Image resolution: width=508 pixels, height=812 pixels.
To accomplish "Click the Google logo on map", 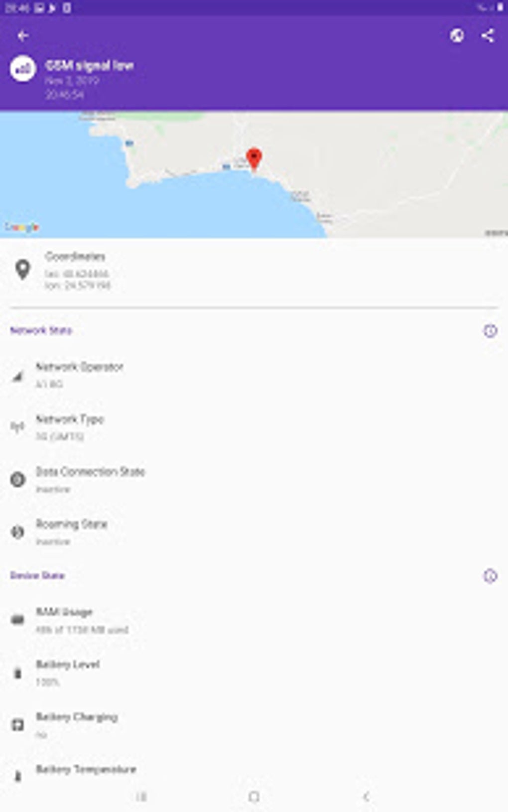I will [x=22, y=227].
